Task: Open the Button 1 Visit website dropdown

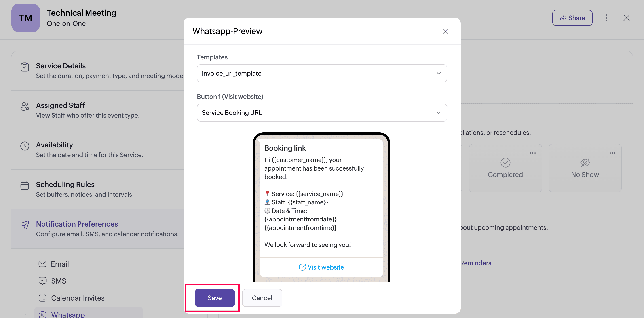Action: (x=322, y=113)
